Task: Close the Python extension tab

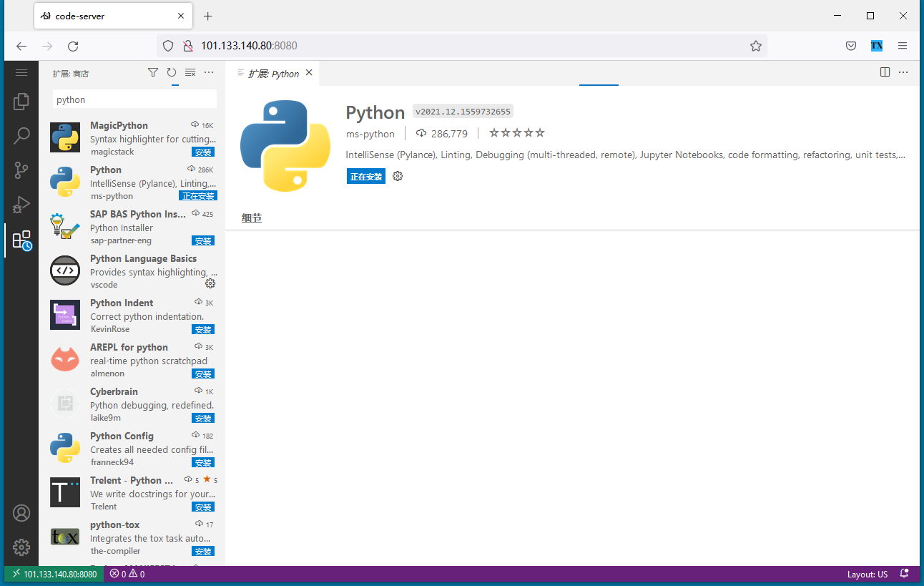Action: (309, 73)
